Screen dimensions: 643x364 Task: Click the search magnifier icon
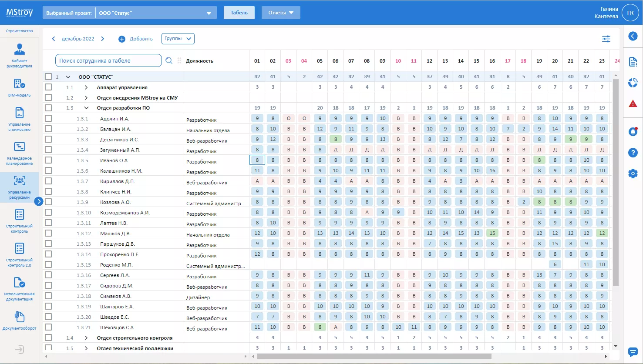click(x=169, y=61)
